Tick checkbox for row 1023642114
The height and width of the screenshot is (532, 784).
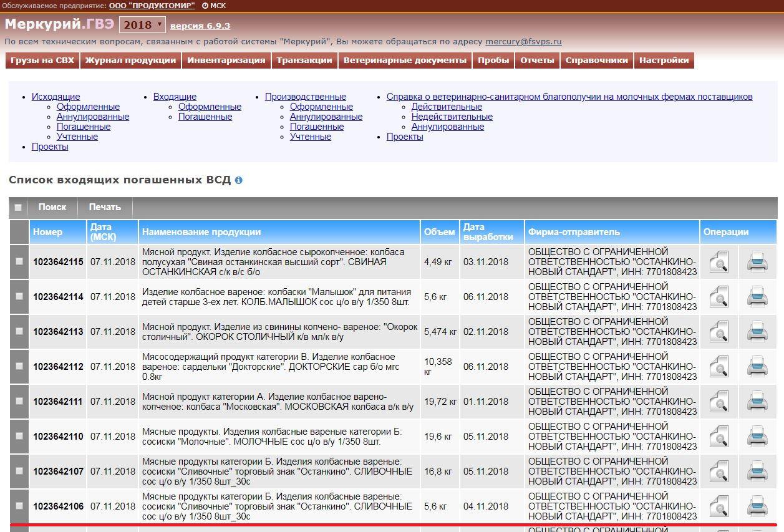coord(19,297)
